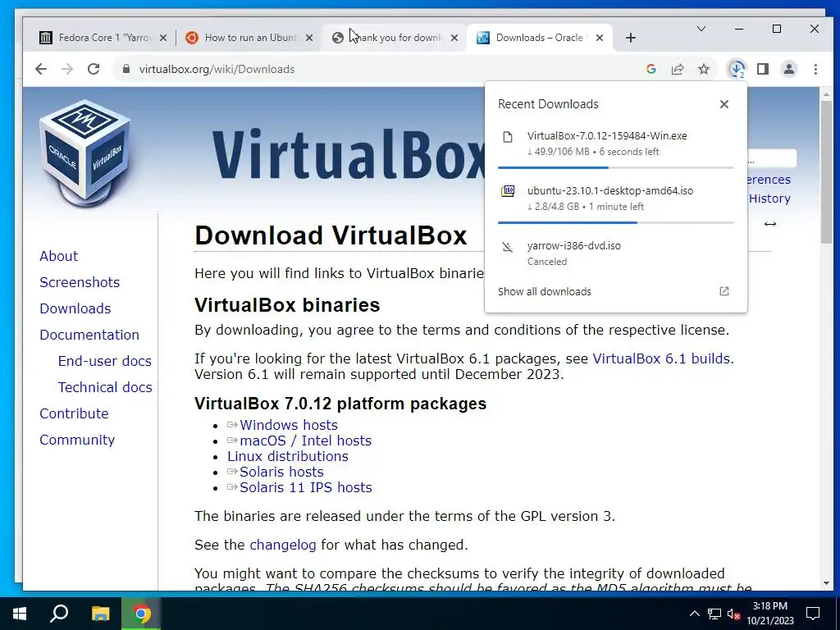Close the Thank you for download tab
This screenshot has width=840, height=630.
point(454,38)
